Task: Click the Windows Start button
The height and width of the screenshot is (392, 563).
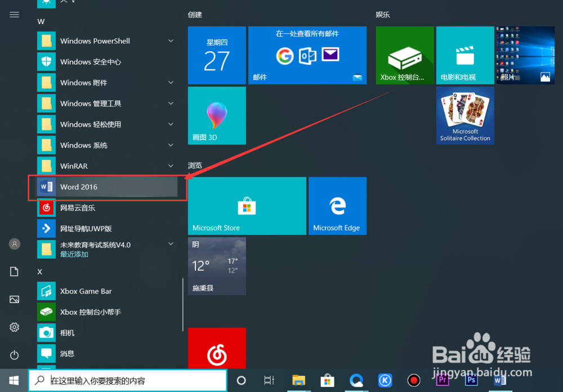Action: click(14, 381)
